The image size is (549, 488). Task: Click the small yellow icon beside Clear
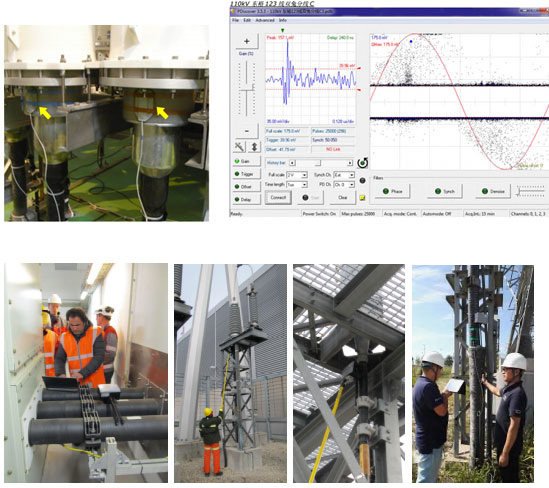coord(362,198)
